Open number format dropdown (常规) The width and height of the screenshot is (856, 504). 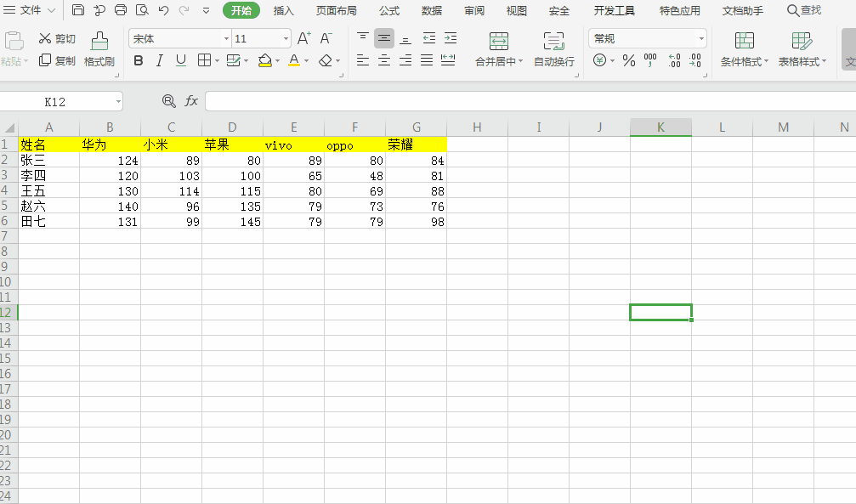point(701,39)
